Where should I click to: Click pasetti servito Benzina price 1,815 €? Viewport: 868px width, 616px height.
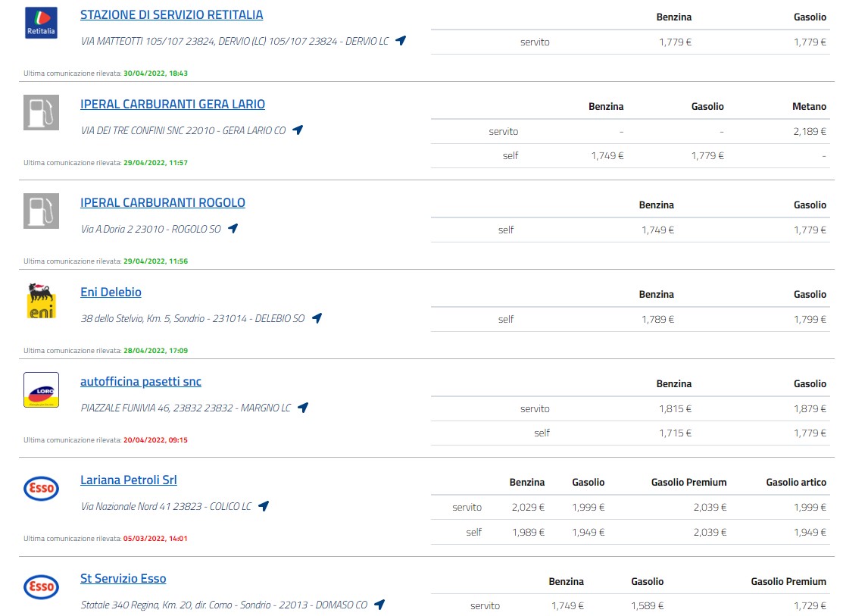click(675, 409)
